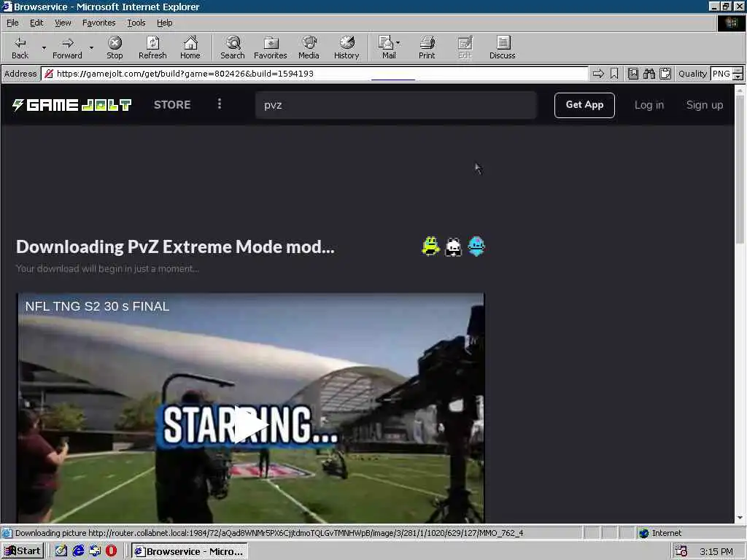Image resolution: width=747 pixels, height=560 pixels.
Task: Open the Discuss toolbar button
Action: point(502,47)
